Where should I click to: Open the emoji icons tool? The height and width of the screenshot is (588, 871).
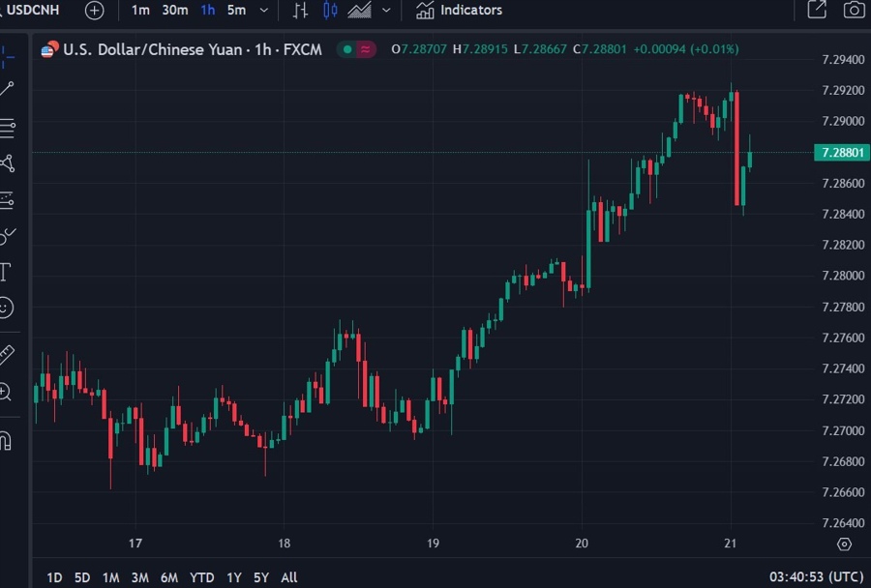click(x=6, y=308)
